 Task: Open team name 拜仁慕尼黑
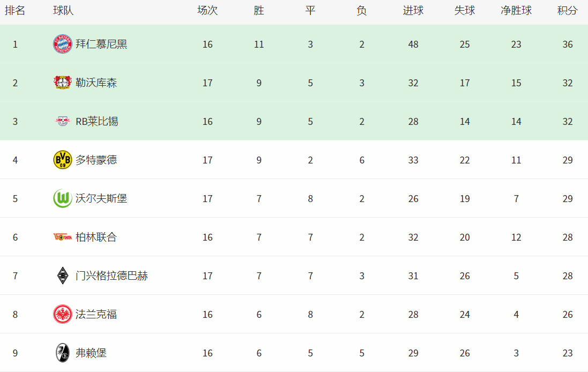coord(101,44)
